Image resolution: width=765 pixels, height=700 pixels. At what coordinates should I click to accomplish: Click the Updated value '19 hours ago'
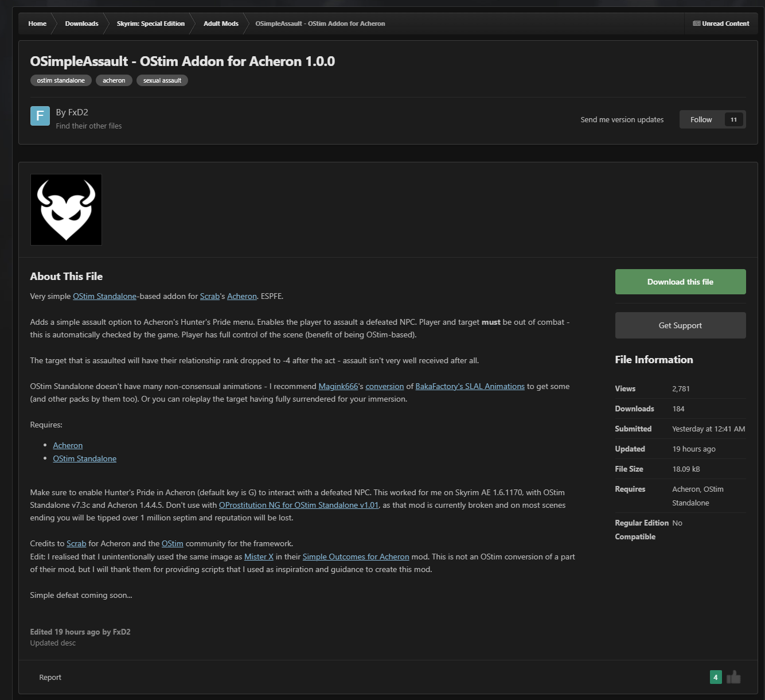(x=694, y=449)
